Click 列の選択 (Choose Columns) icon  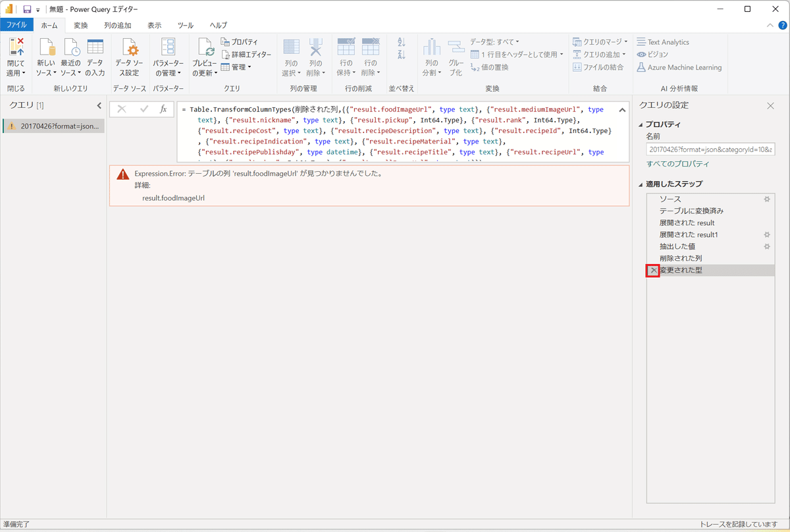291,47
